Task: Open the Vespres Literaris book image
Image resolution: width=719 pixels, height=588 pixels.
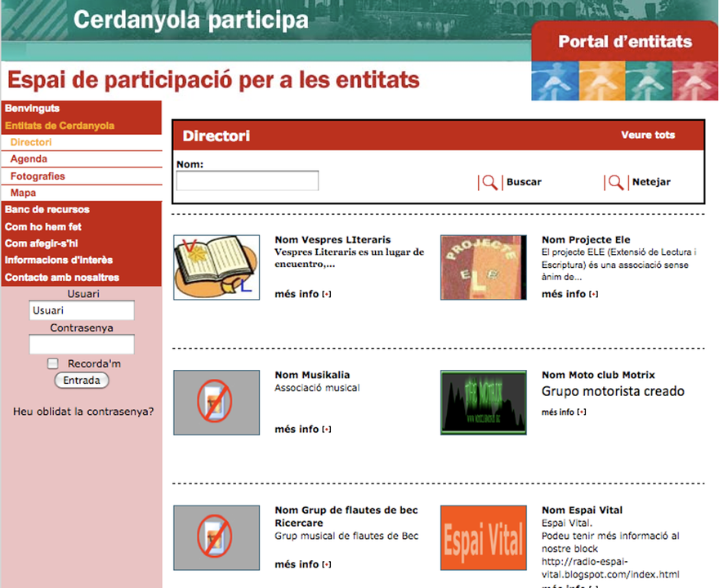Action: point(217,268)
